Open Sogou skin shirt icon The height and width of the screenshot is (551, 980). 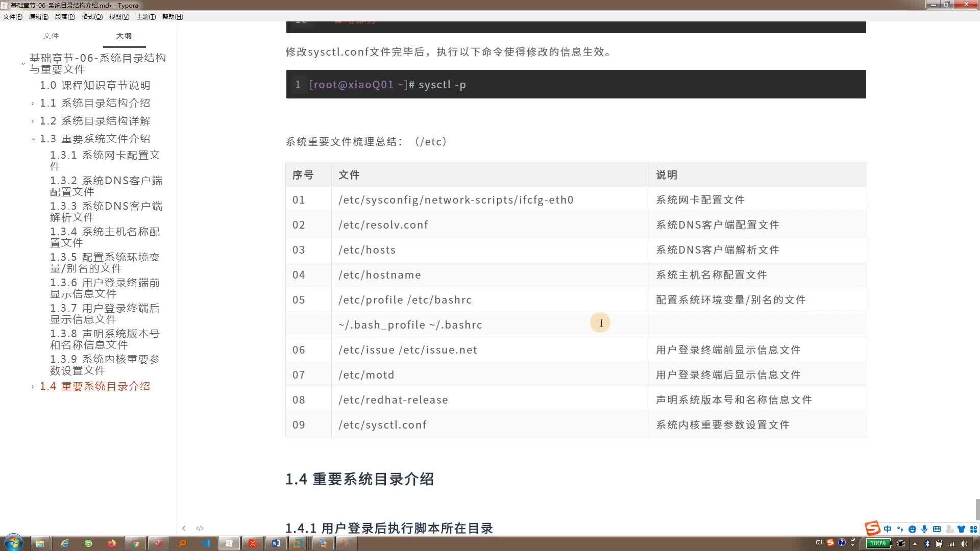tap(962, 529)
